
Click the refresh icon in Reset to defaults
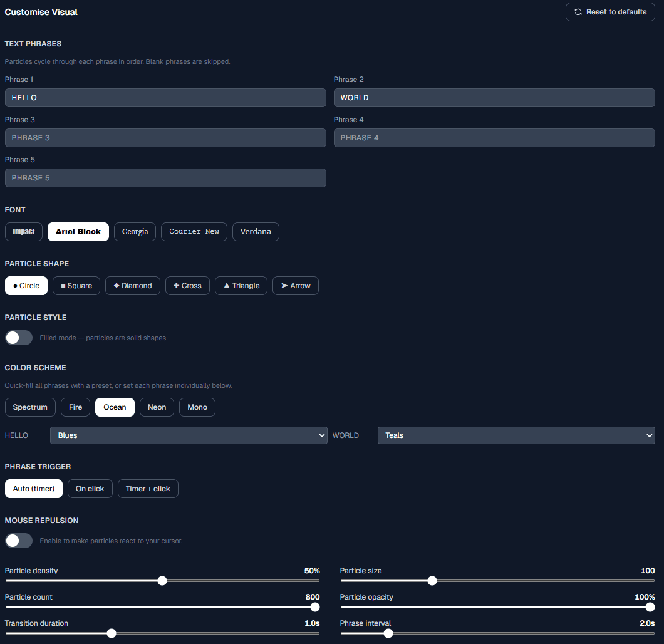[578, 12]
